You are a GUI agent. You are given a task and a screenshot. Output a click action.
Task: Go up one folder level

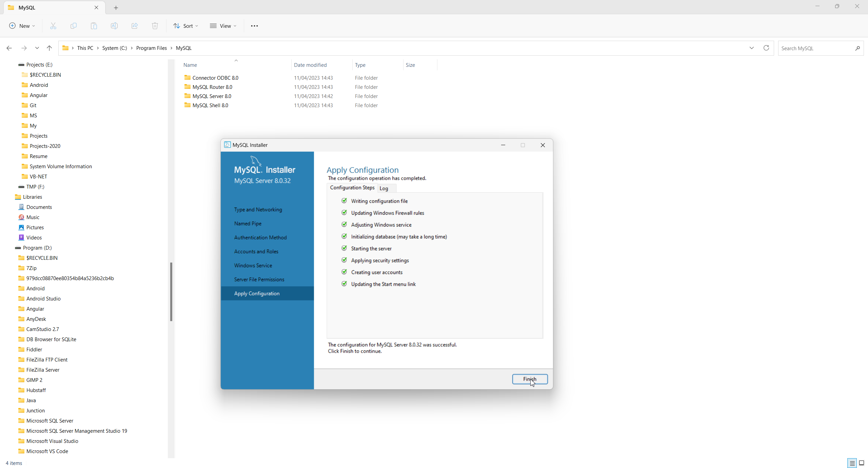[x=50, y=48]
